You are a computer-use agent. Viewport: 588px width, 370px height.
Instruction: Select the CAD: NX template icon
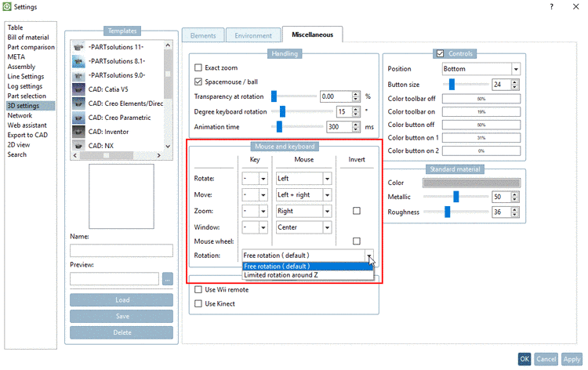78,146
